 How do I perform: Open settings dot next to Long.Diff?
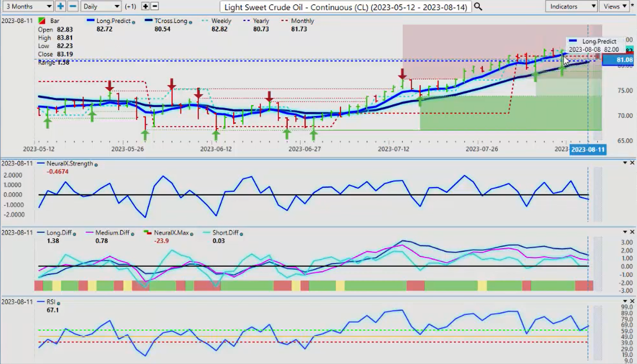[74, 233]
